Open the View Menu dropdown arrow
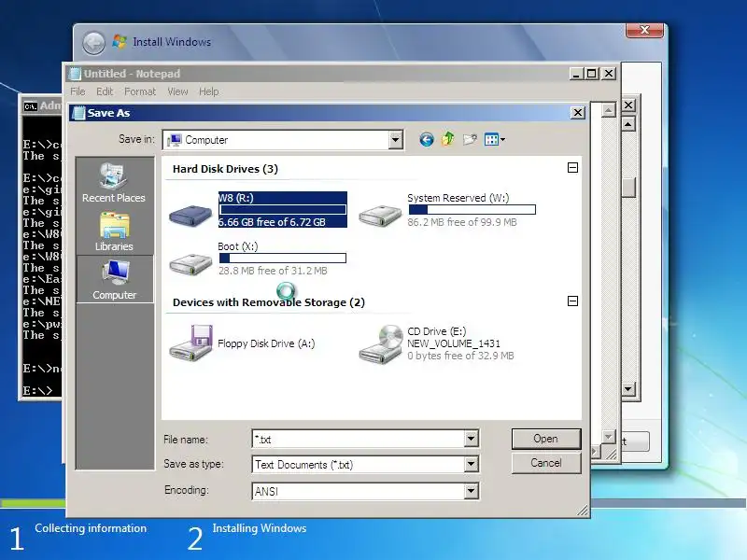The image size is (747, 560). coord(502,139)
